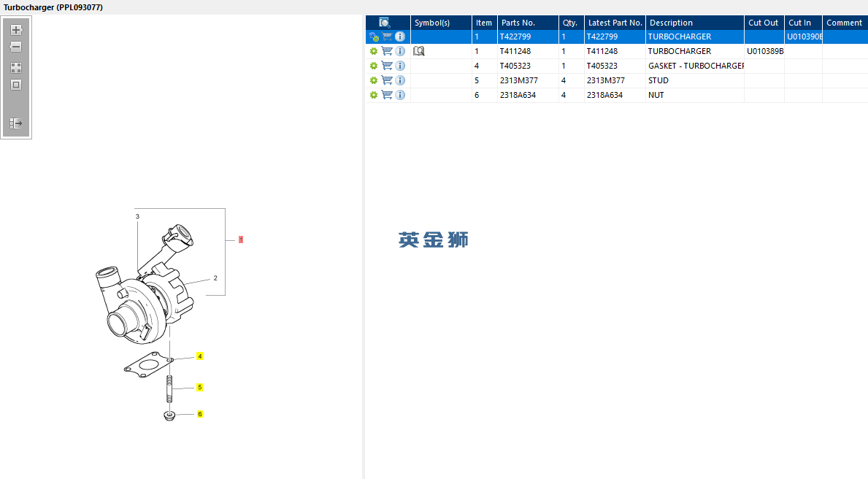Zoom in on the turbocharger diagram
The width and height of the screenshot is (868, 479).
coord(16,30)
